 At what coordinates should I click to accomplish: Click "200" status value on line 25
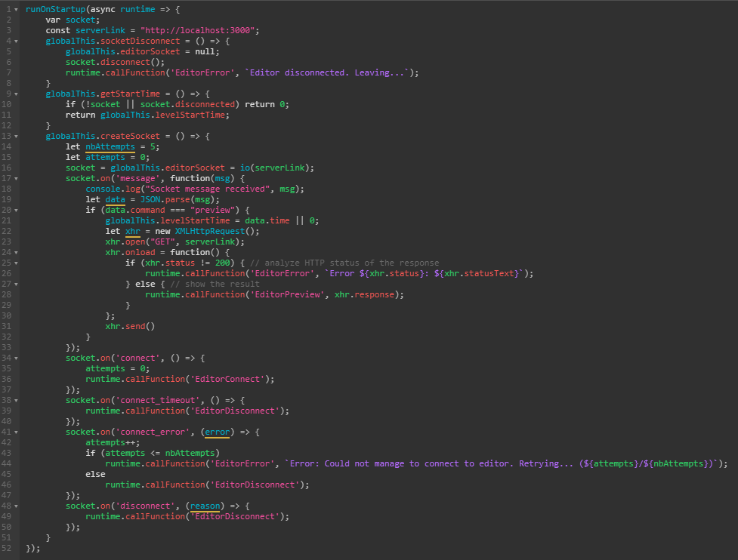tap(222, 263)
